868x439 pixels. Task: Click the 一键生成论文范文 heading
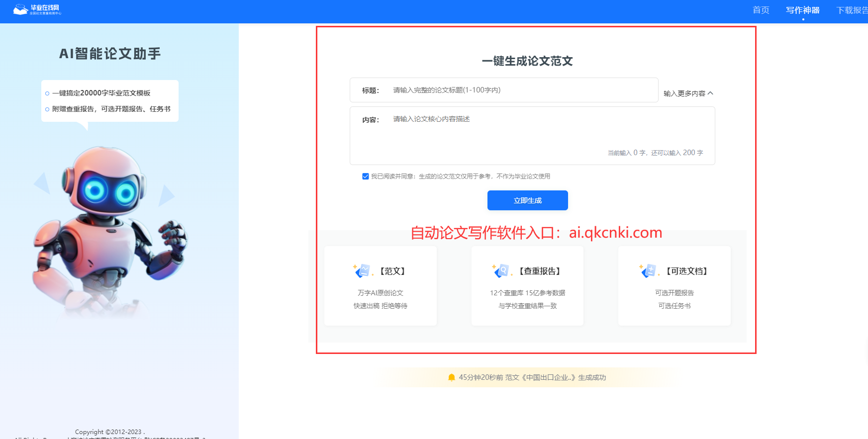click(527, 61)
